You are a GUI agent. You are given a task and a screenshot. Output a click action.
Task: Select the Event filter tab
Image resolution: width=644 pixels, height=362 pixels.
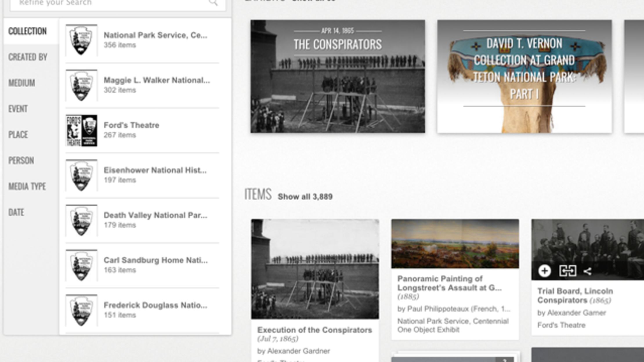pyautogui.click(x=18, y=109)
